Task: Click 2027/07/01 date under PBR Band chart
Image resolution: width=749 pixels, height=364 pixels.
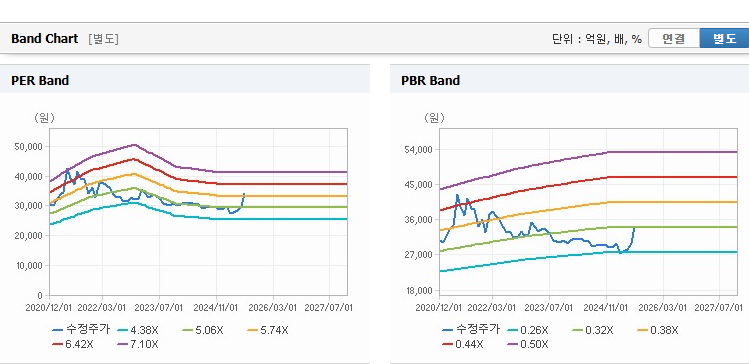Action: 718,308
